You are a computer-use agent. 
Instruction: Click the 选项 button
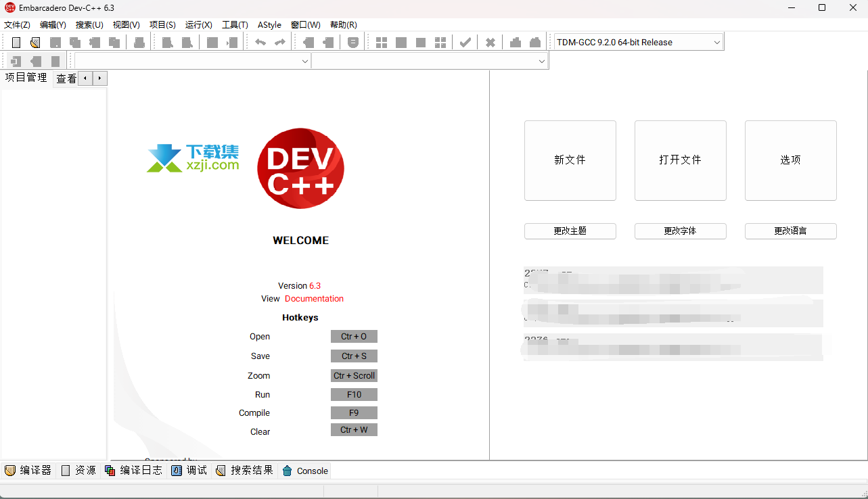791,160
